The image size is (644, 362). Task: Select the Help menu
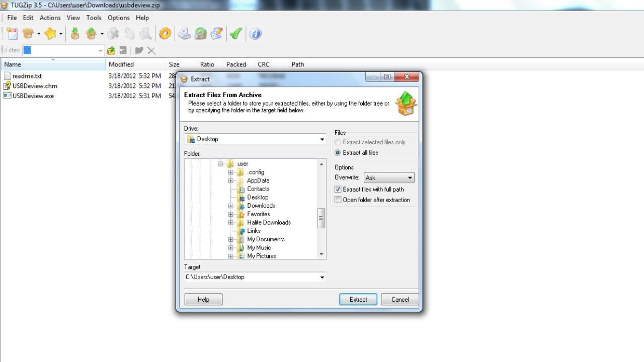142,18
